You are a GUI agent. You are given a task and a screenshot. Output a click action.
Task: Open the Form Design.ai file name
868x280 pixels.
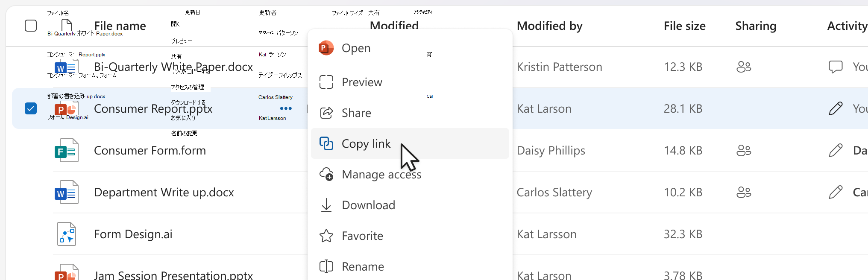pyautogui.click(x=133, y=234)
